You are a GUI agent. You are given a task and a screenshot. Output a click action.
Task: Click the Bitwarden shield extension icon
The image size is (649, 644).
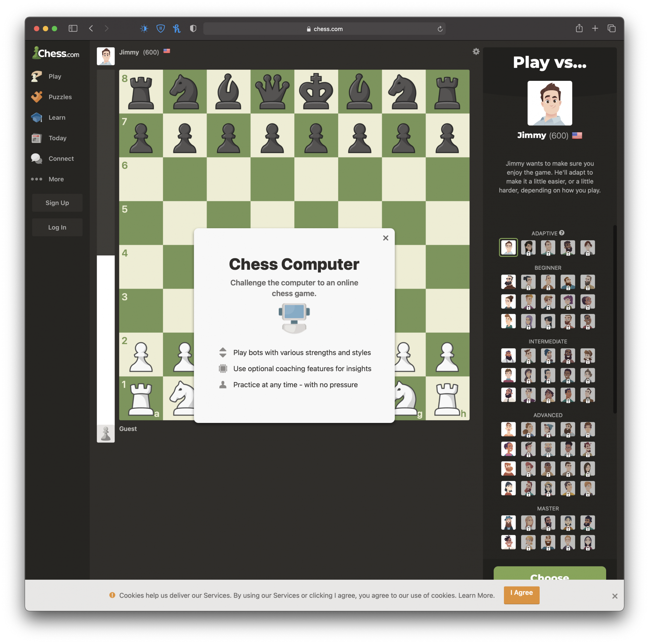tap(161, 29)
